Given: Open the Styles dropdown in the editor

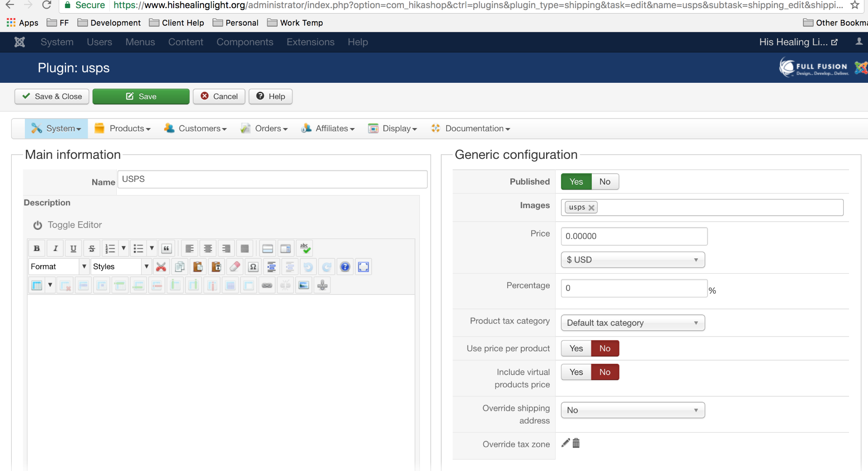Looking at the screenshot, I should point(121,267).
